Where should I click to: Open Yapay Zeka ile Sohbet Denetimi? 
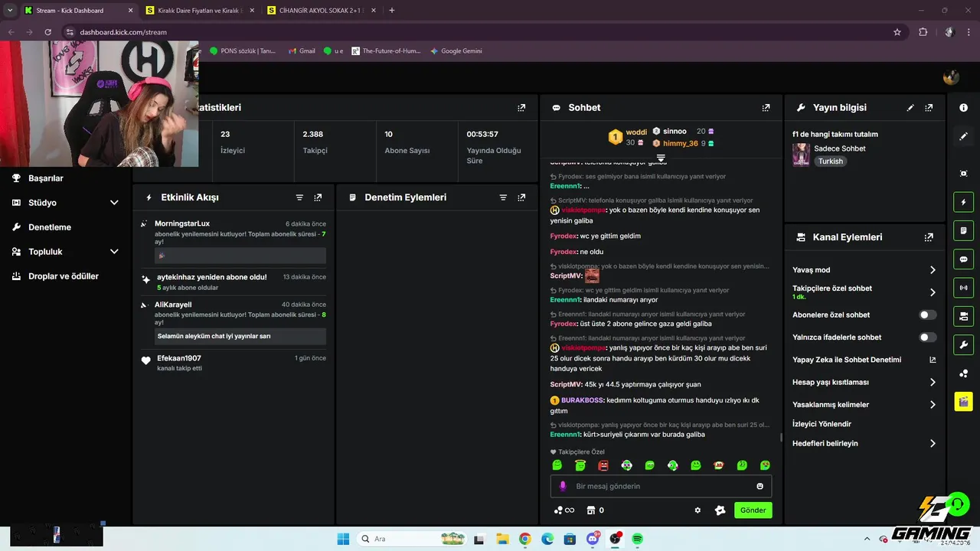tap(864, 360)
